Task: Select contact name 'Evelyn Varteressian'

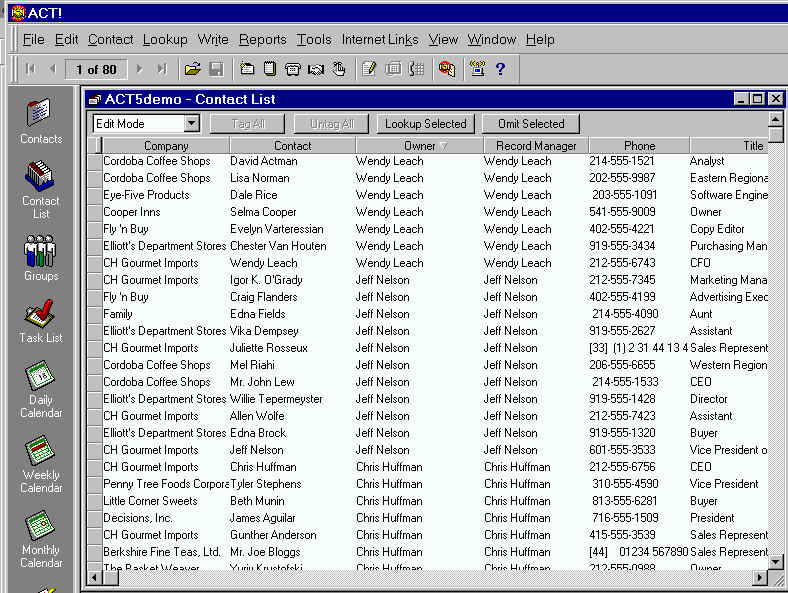Action: click(276, 229)
